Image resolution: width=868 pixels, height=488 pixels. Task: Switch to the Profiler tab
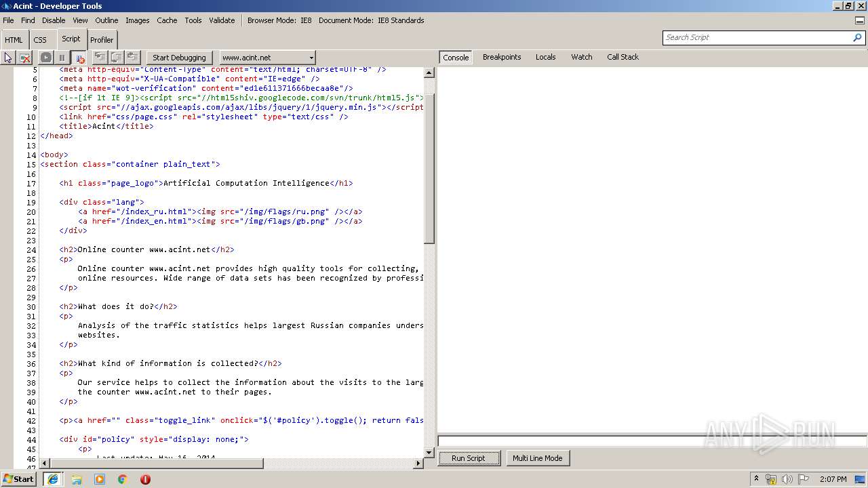(x=102, y=40)
